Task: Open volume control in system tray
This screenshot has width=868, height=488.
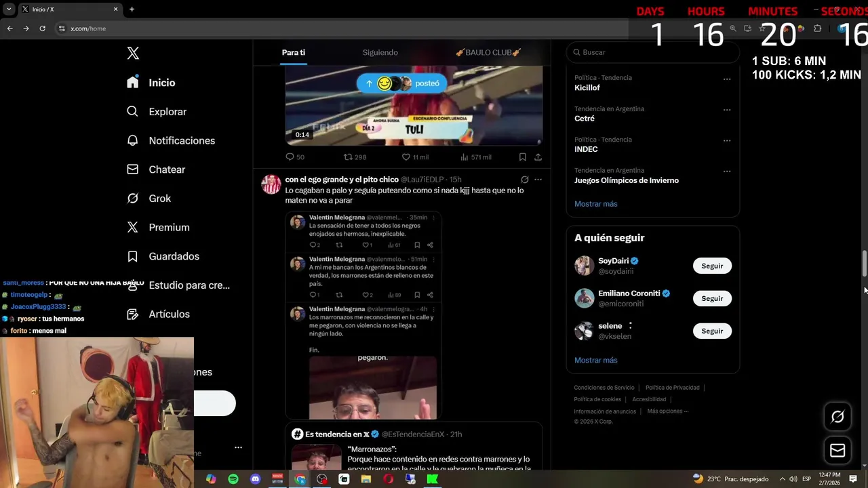Action: point(793,479)
